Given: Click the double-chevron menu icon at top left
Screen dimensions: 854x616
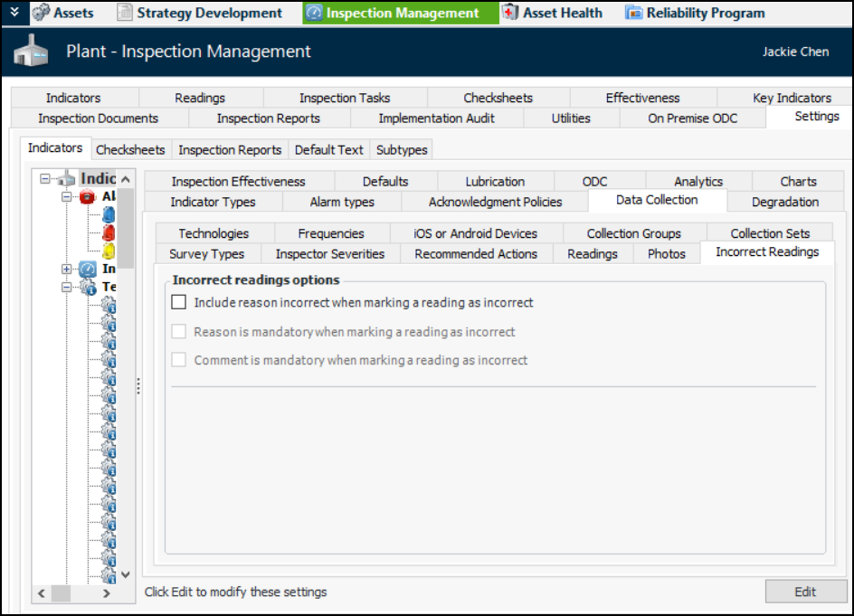Looking at the screenshot, I should pos(14,12).
